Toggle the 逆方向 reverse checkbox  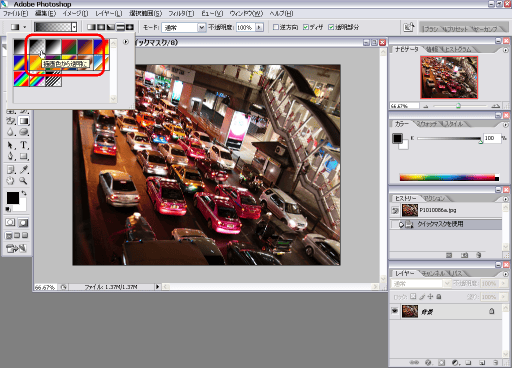click(x=276, y=27)
